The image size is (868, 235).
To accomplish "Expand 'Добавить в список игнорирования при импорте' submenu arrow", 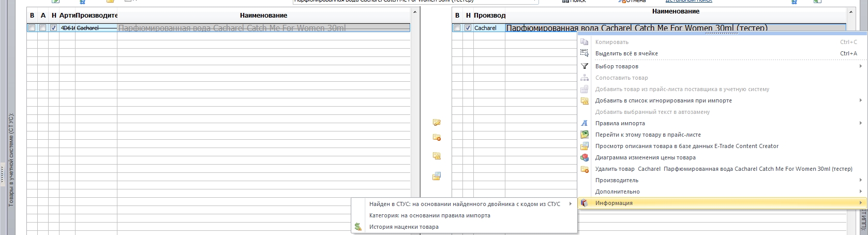I will pyautogui.click(x=861, y=100).
